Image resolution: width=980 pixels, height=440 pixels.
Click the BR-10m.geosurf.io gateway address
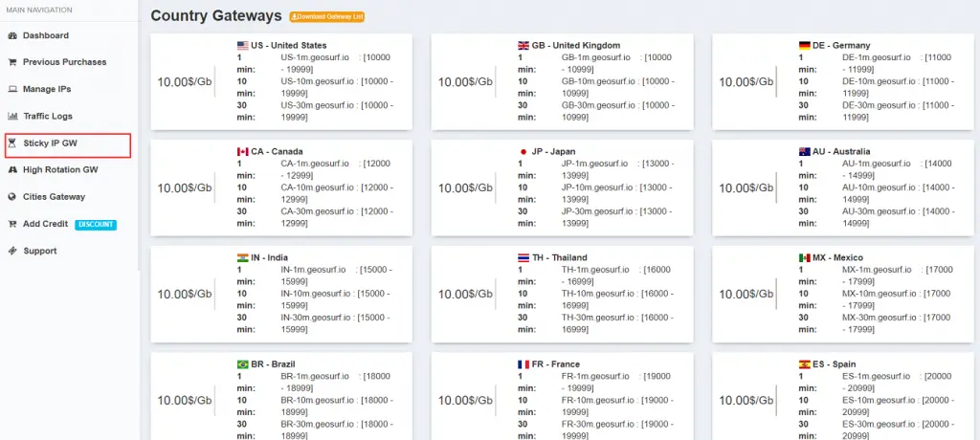(x=318, y=400)
